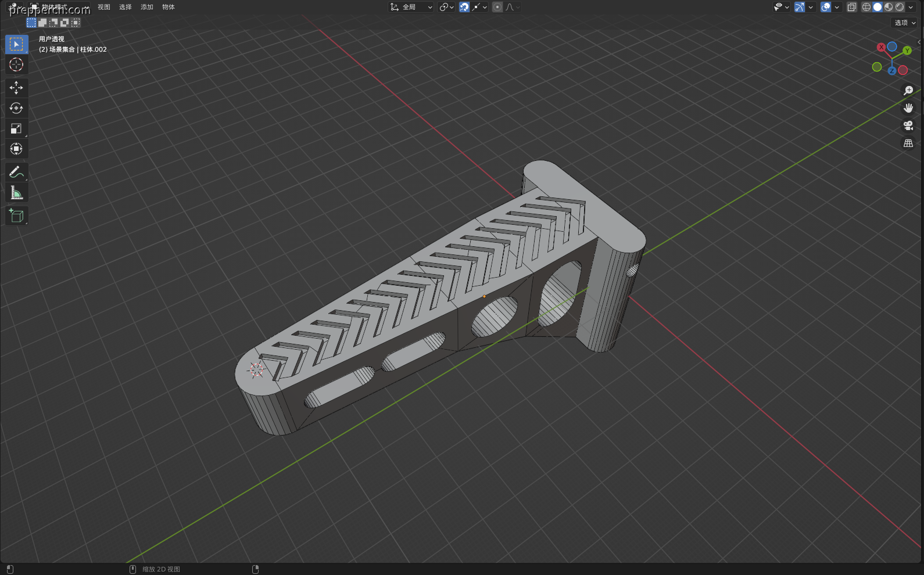Open the 视图 menu

104,7
